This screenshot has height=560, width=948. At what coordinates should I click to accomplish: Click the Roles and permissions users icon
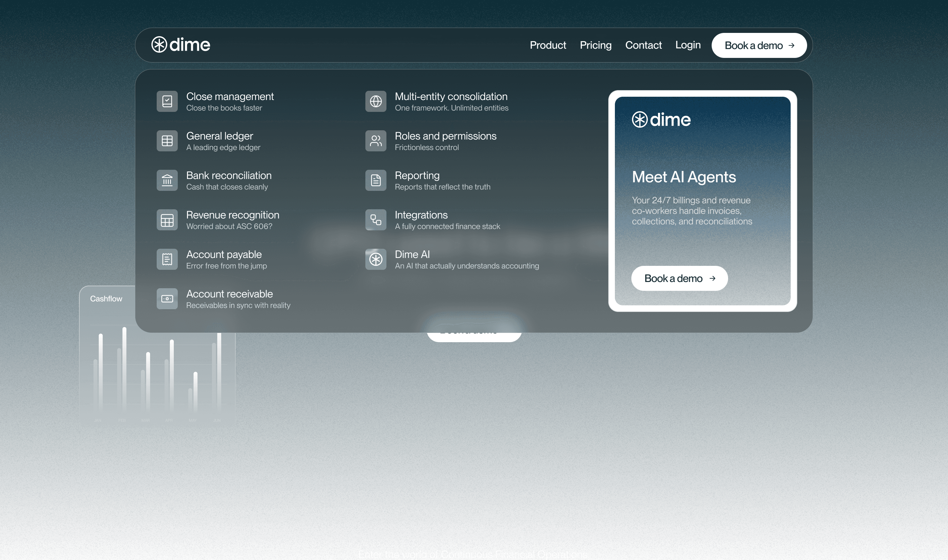pos(376,141)
